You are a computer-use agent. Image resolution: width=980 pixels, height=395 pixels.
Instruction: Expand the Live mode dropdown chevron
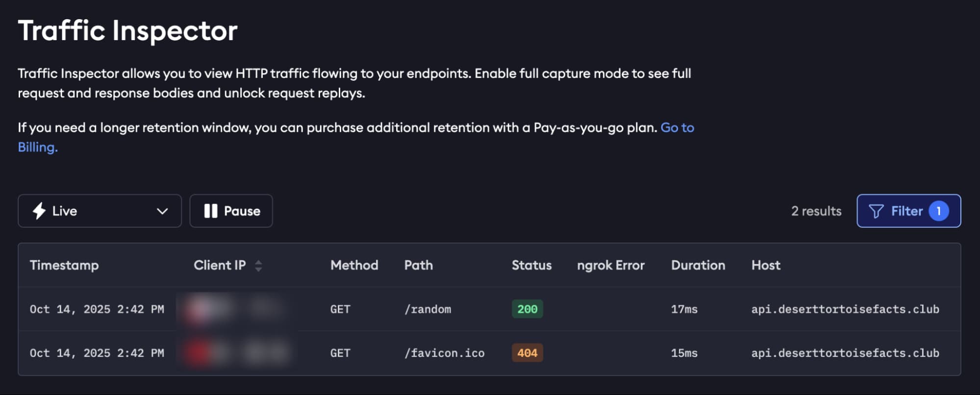pyautogui.click(x=162, y=211)
